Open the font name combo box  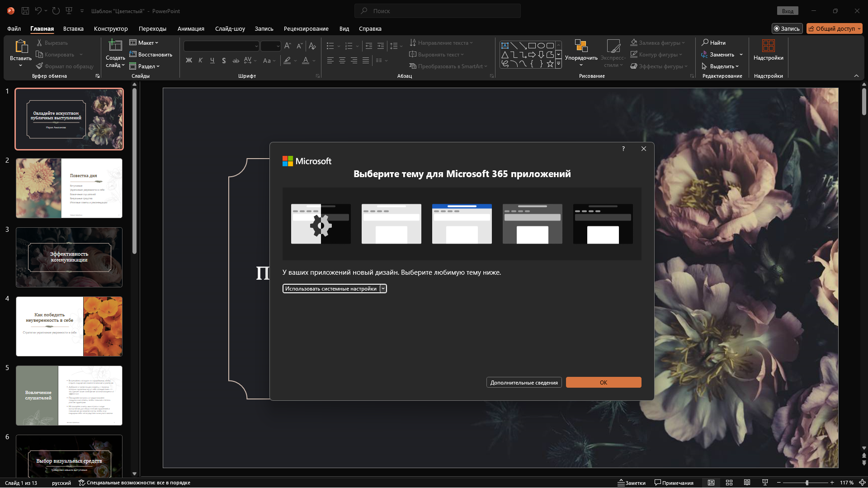pyautogui.click(x=222, y=46)
